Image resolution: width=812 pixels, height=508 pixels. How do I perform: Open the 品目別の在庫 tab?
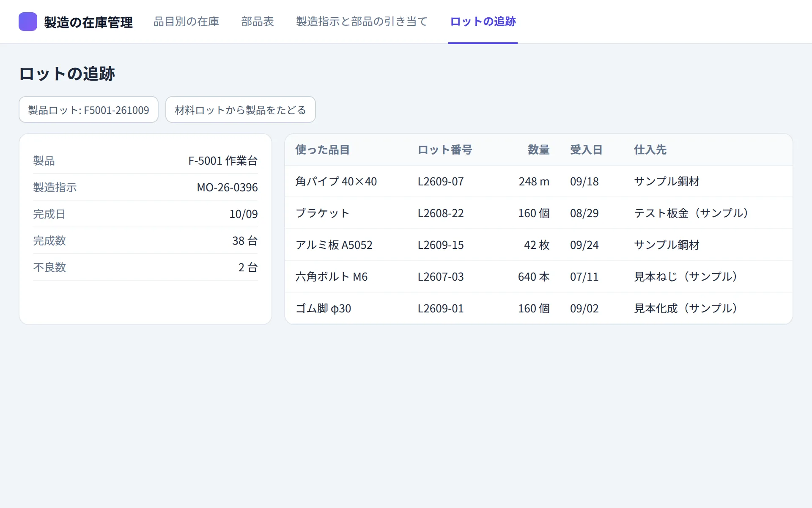[x=186, y=22]
